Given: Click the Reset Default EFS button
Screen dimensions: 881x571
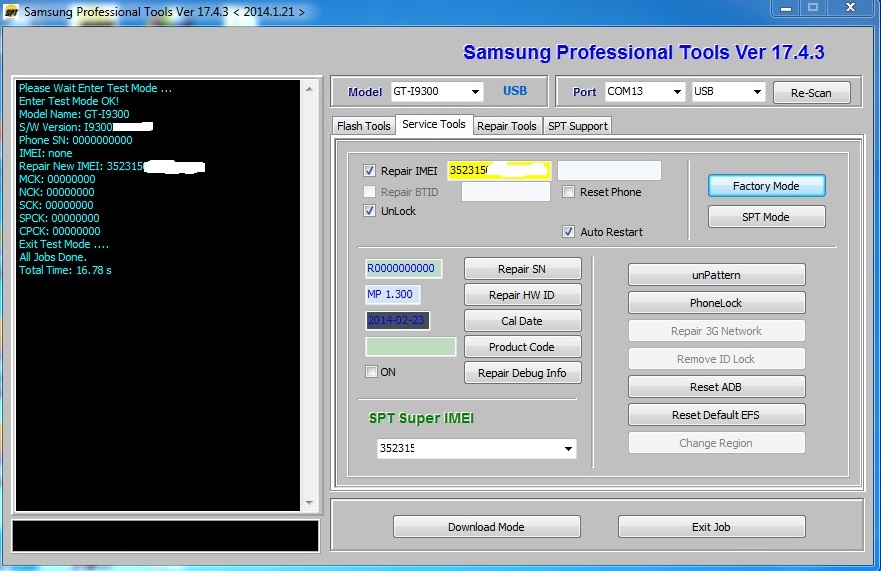Looking at the screenshot, I should (716, 415).
